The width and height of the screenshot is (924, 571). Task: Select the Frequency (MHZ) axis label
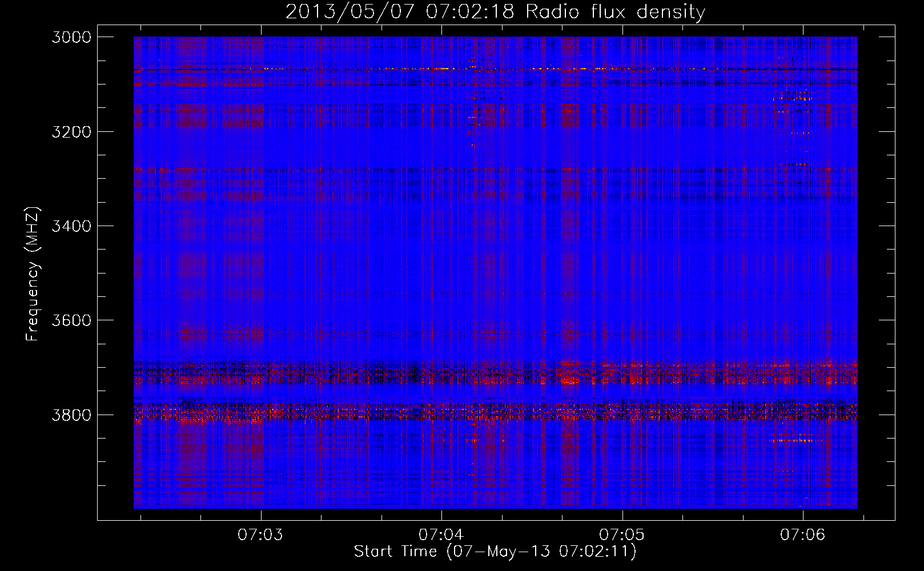coord(33,274)
